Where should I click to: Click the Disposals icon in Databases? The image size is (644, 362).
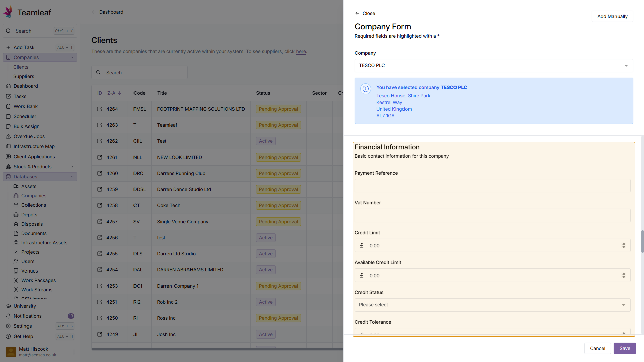16,224
